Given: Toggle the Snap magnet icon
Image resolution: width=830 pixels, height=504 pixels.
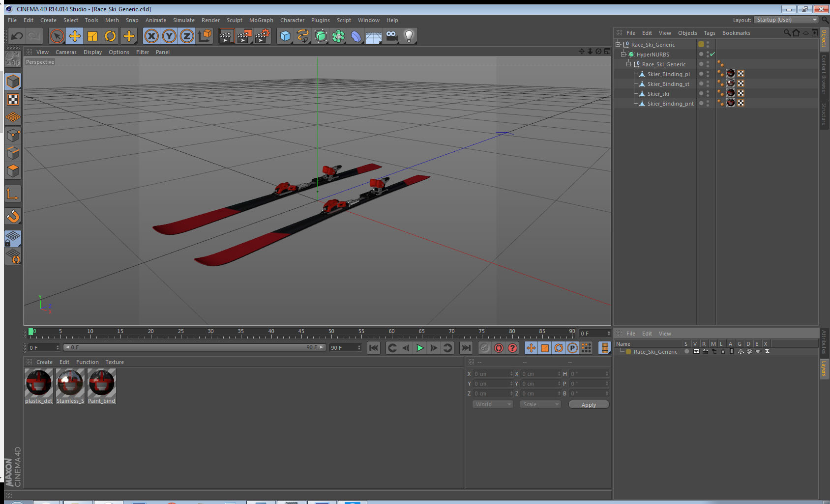Looking at the screenshot, I should pyautogui.click(x=13, y=216).
